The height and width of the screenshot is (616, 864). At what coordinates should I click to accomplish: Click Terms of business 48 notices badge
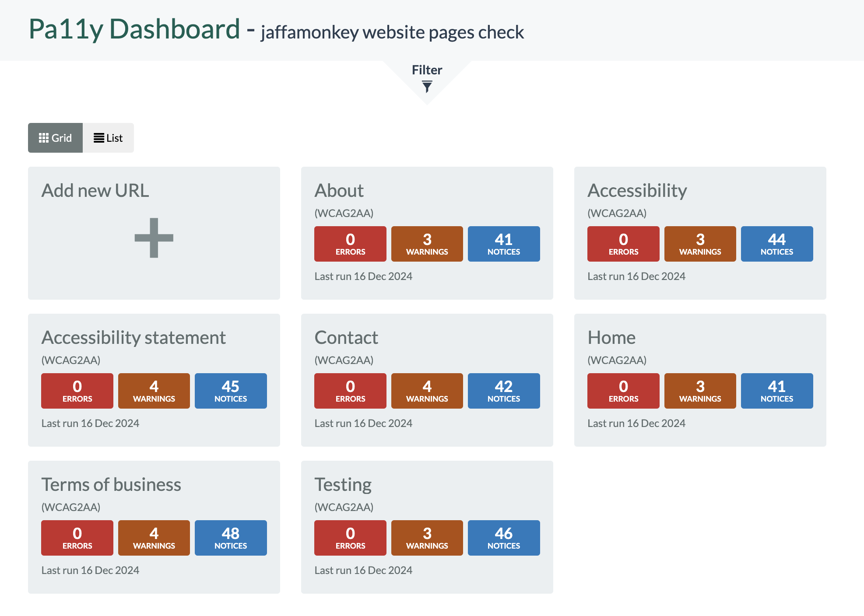click(231, 538)
